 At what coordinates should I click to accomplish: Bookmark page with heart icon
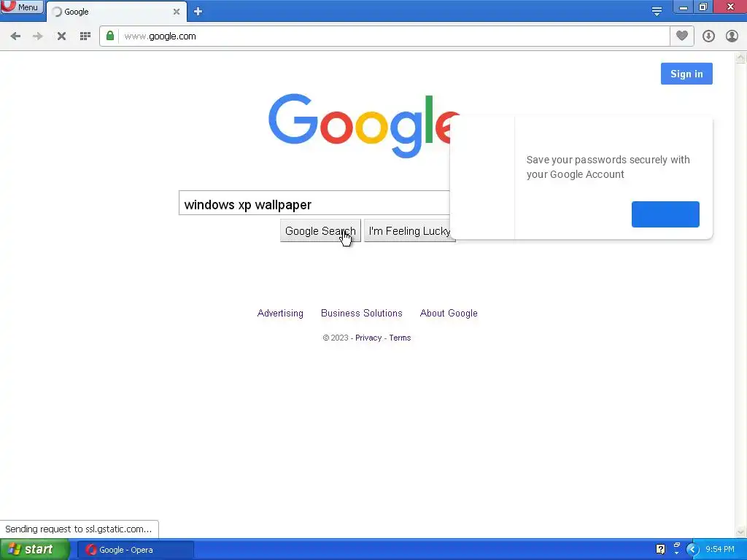click(682, 36)
